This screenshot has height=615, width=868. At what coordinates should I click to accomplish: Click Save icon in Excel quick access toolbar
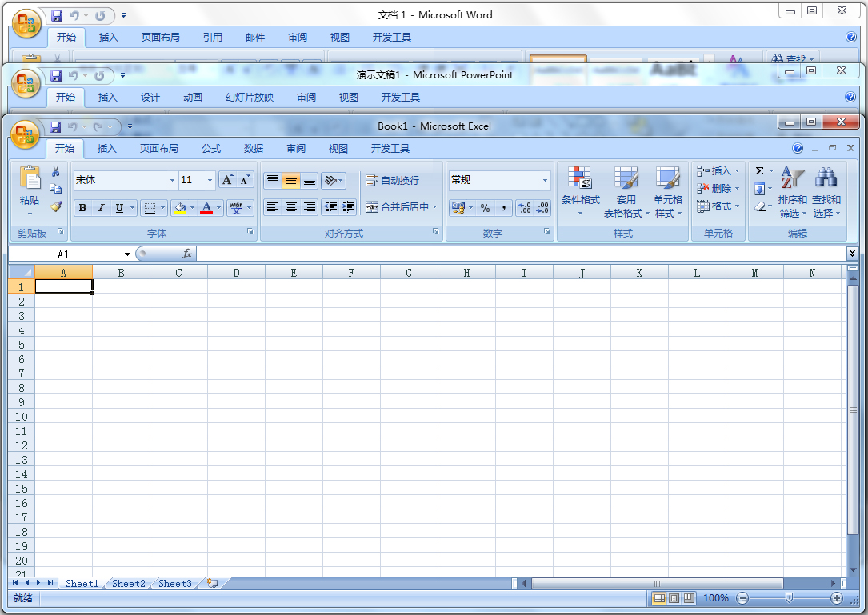pos(55,127)
